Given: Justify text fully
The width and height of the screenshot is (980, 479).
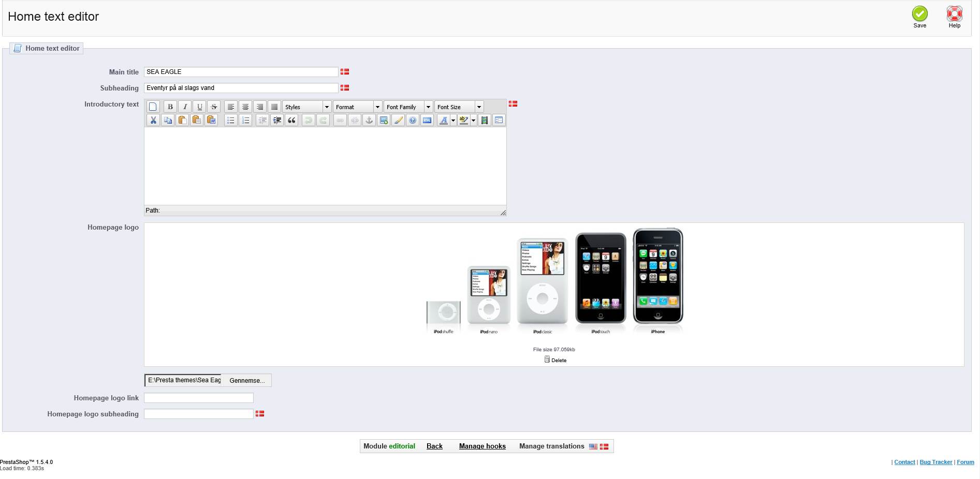Looking at the screenshot, I should coord(274,107).
